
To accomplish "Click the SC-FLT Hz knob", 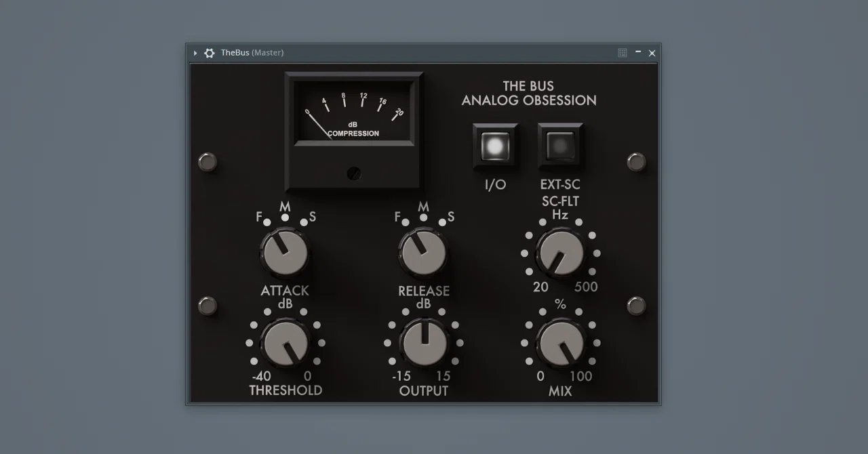I will [560, 253].
